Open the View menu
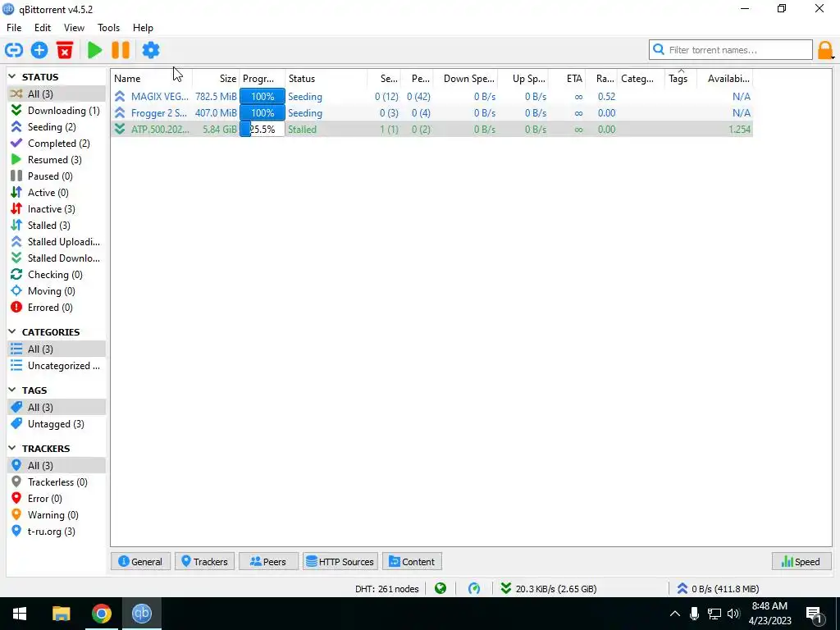The image size is (840, 630). coord(74,28)
